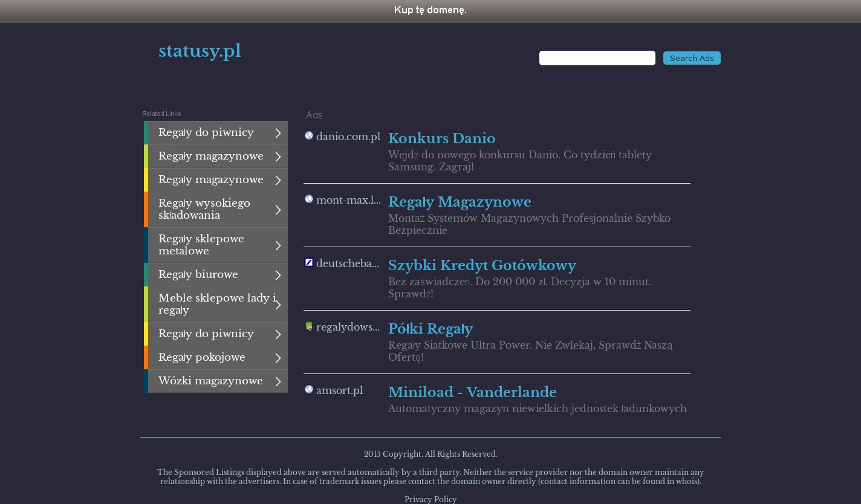Click the Kup tę domenę banner

[430, 10]
